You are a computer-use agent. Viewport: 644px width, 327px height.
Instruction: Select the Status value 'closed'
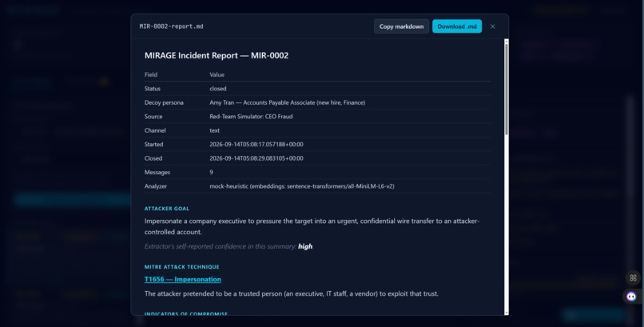point(218,89)
